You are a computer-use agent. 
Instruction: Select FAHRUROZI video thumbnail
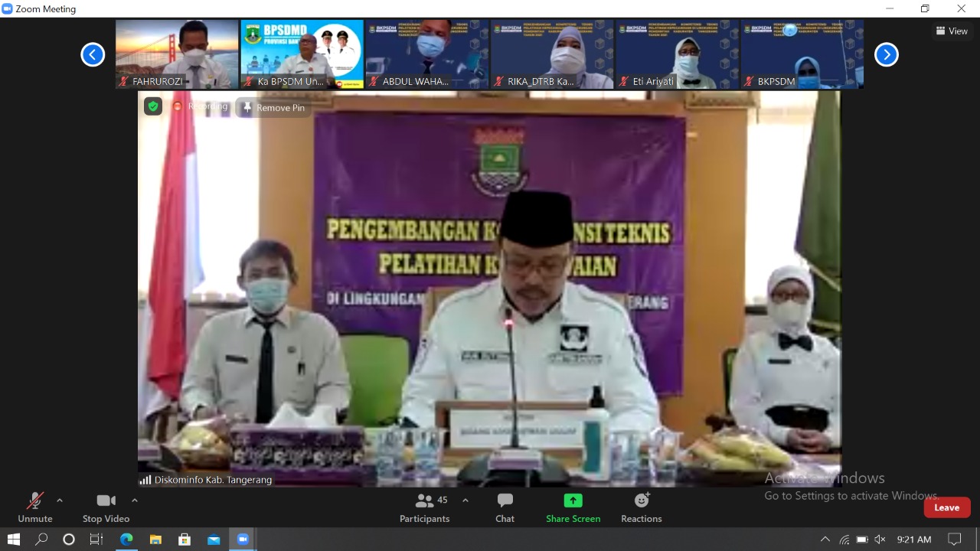coord(177,54)
